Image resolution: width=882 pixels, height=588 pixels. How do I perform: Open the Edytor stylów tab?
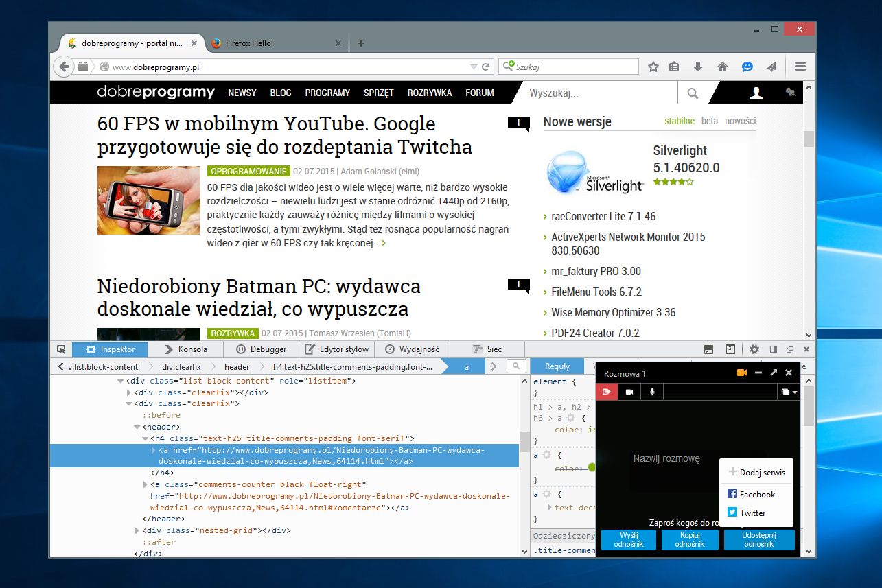(336, 349)
